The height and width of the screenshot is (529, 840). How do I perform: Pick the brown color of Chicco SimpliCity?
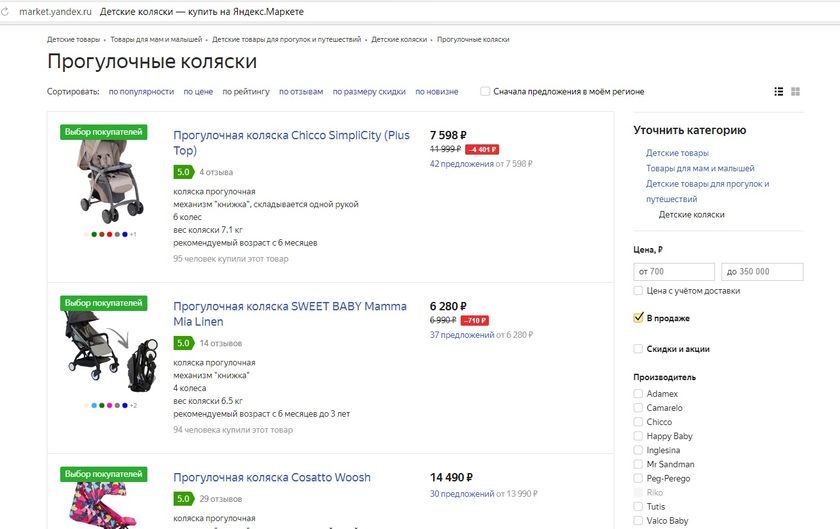102,234
